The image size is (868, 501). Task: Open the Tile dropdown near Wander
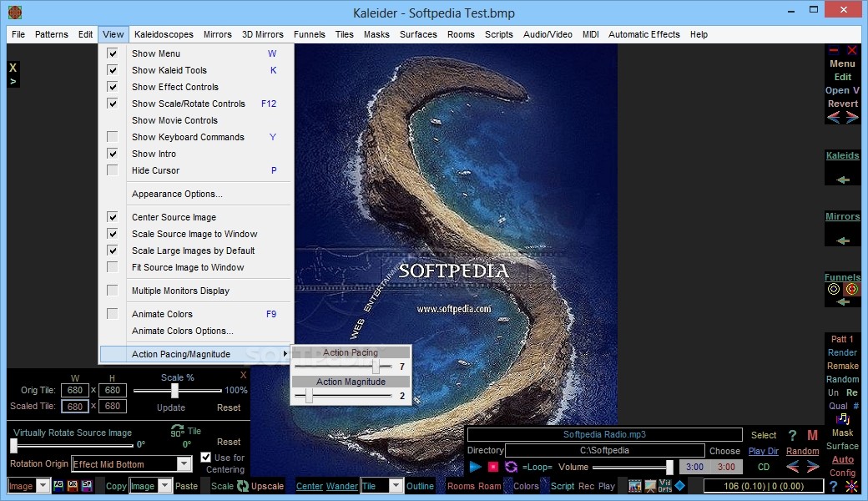coord(396,486)
